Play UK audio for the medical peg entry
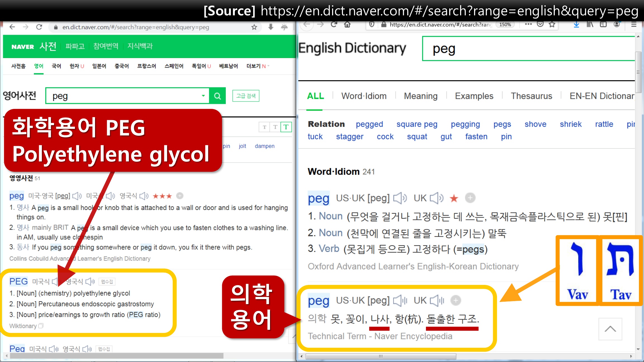 [437, 301]
